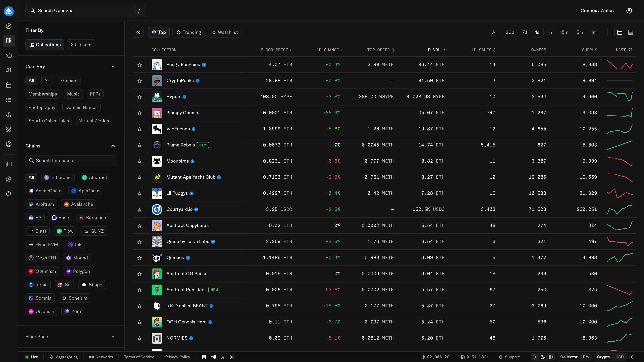Image resolution: width=644 pixels, height=362 pixels.
Task: Click in the Search for chains field
Action: [x=71, y=160]
